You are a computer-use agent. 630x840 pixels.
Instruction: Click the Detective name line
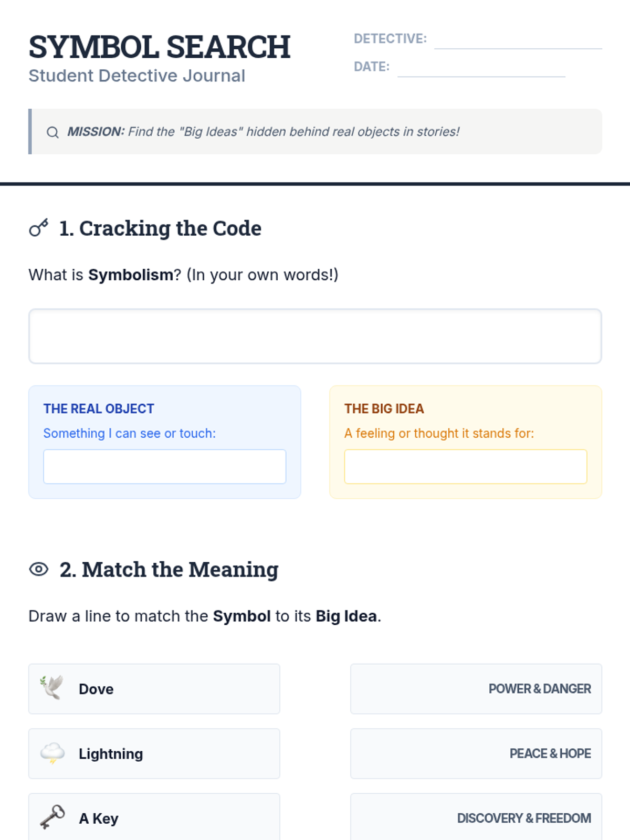coord(518,43)
